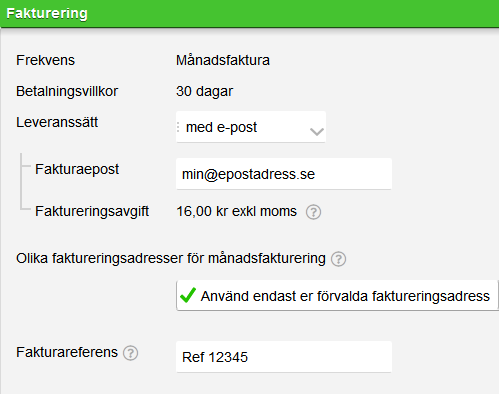This screenshot has height=394, width=499.
Task: Click the green checkmark icon
Action: 188,295
